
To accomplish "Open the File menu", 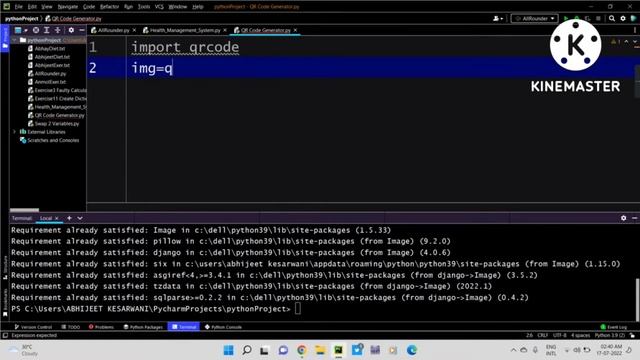I will point(18,7).
